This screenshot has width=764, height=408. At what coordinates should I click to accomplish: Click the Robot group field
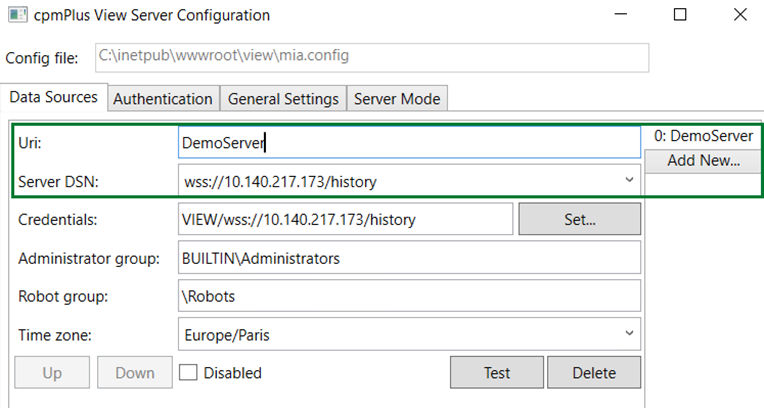409,296
